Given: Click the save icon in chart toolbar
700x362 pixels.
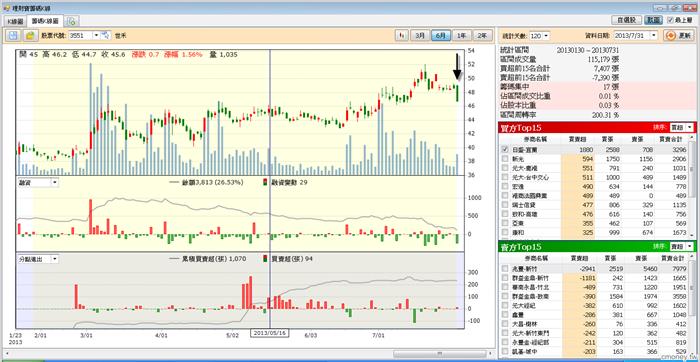Looking at the screenshot, I should [13, 35].
